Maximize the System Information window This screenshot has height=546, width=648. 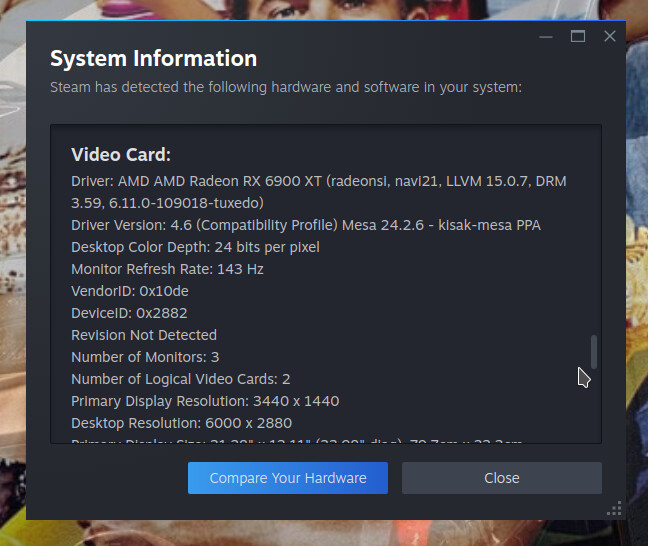click(x=577, y=36)
